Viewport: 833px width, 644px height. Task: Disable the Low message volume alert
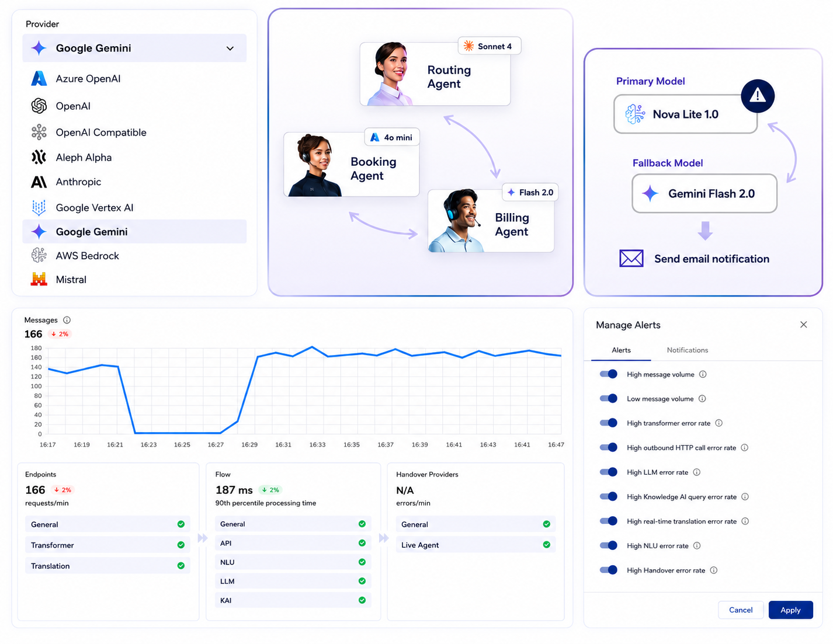click(x=609, y=399)
